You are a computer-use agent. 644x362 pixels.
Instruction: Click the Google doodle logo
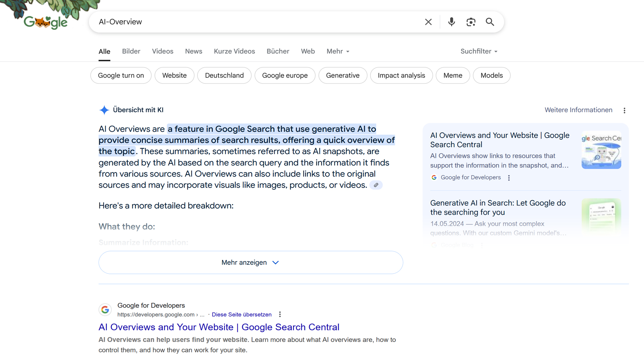pos(45,22)
